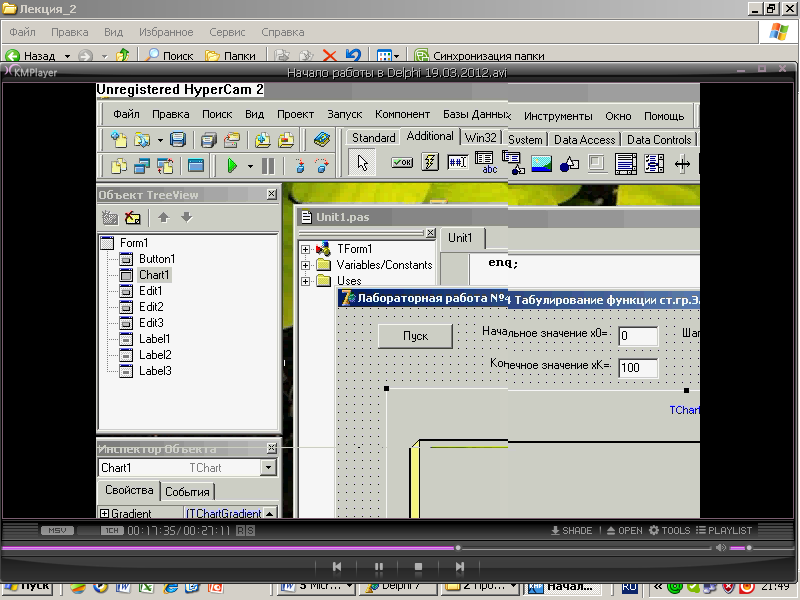Screen dimensions: 800x600
Task: Switch to the Data Access palette tab
Action: click(x=585, y=139)
